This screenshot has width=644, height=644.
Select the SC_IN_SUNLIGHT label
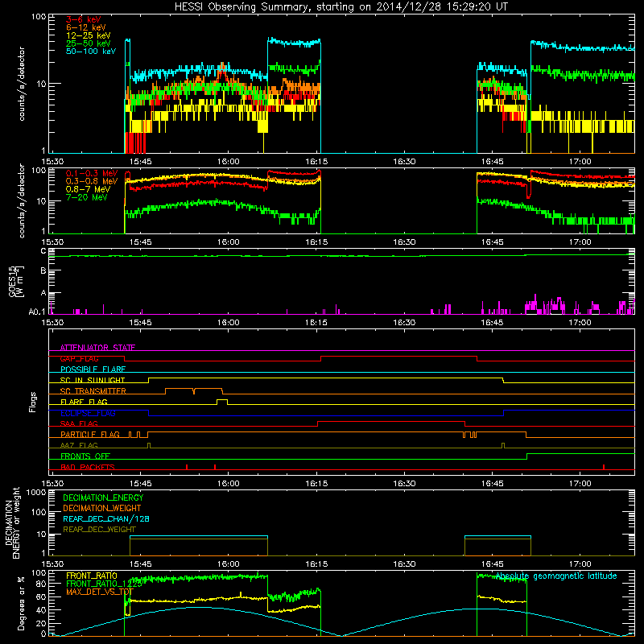coord(93,380)
